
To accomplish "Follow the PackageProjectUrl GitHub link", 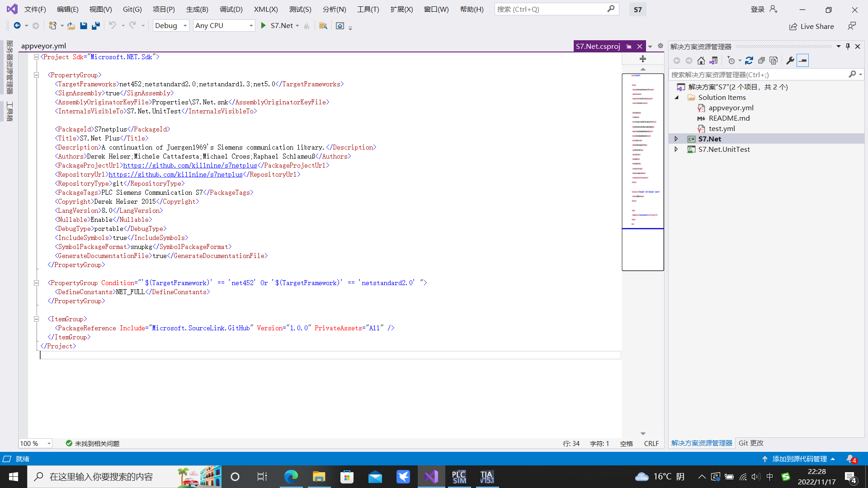I will [x=190, y=165].
